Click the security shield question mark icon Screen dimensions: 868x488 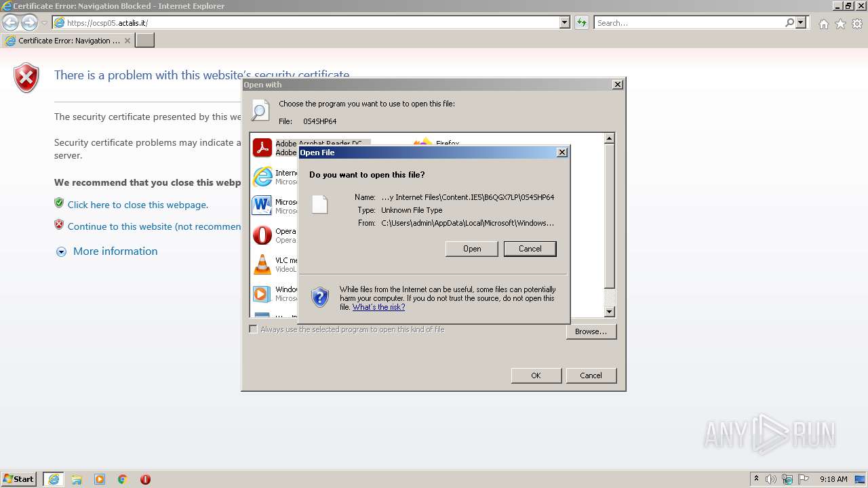pyautogui.click(x=320, y=297)
